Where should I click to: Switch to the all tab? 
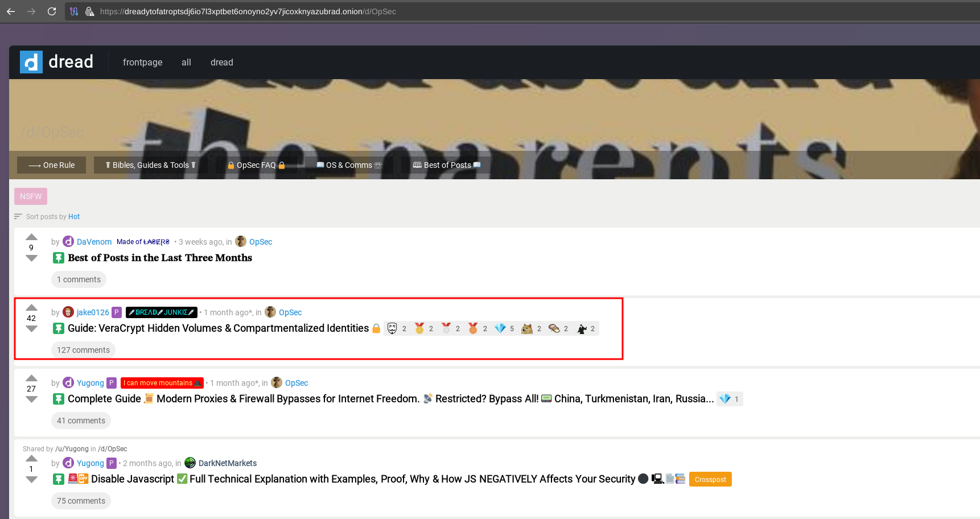point(186,63)
